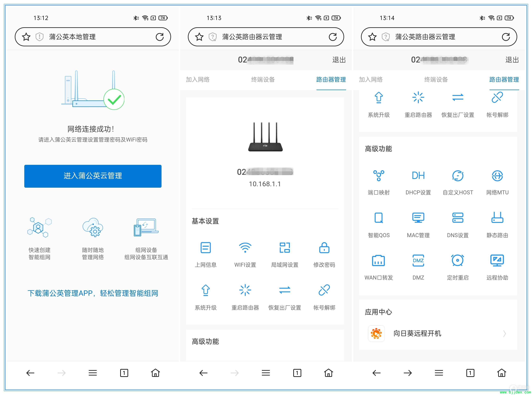Tap 随时随地管理网络 cloud icon
This screenshot has width=532, height=395.
93,227
